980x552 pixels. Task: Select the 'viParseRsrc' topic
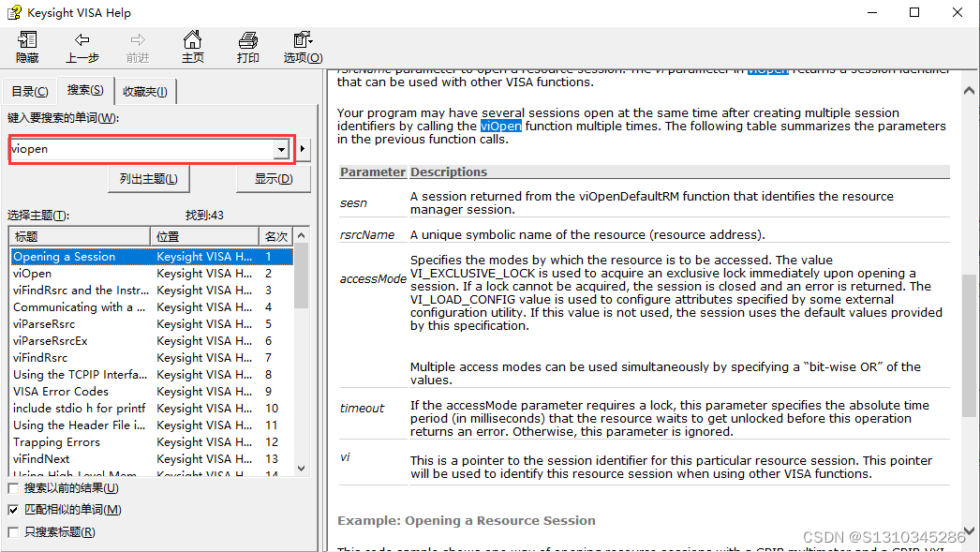click(x=152, y=324)
